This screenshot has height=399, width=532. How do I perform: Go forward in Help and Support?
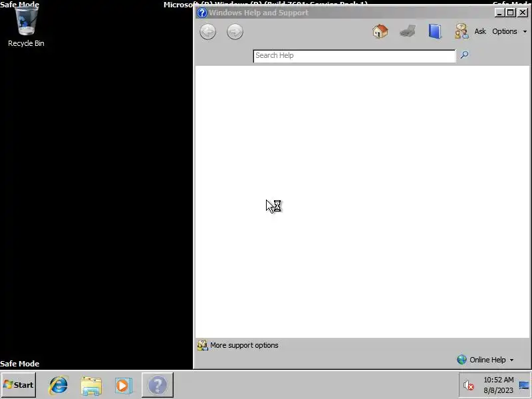click(x=235, y=32)
